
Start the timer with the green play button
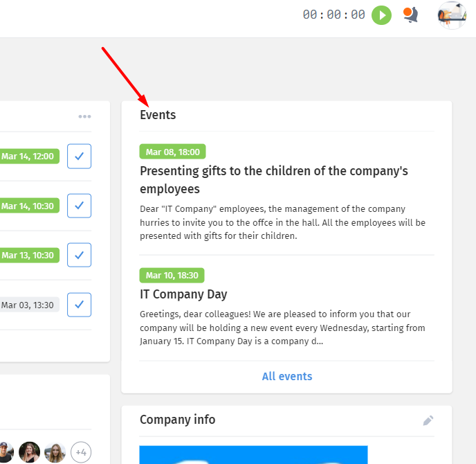(x=381, y=15)
